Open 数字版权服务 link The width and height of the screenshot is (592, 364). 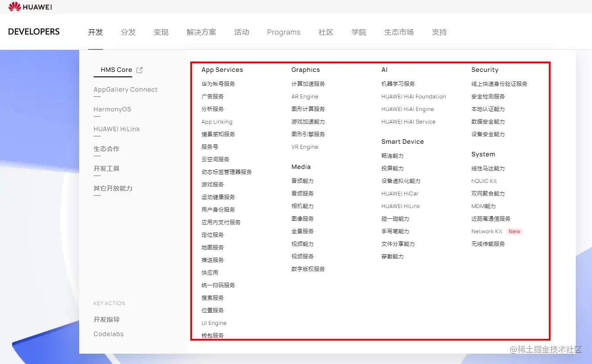click(308, 269)
